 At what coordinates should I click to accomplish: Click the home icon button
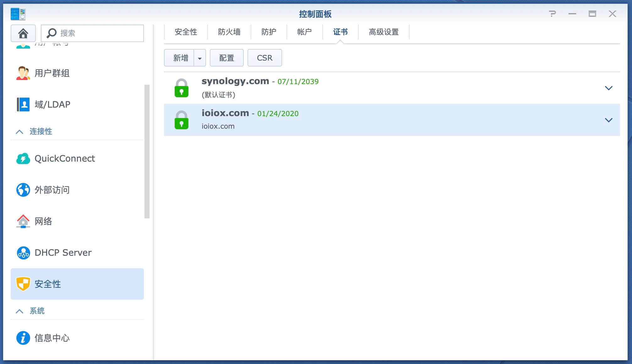(23, 33)
